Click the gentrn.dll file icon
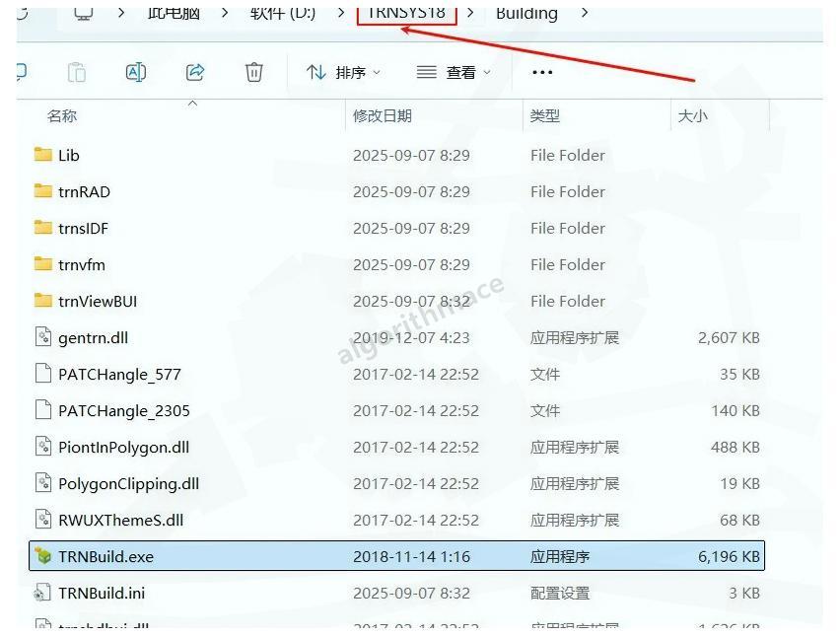The image size is (840, 636). pyautogui.click(x=43, y=337)
